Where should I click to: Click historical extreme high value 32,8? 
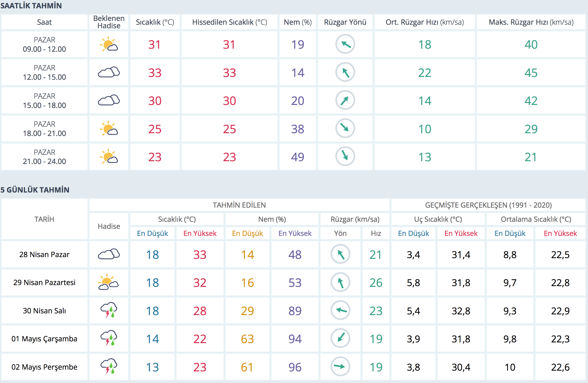click(x=461, y=311)
